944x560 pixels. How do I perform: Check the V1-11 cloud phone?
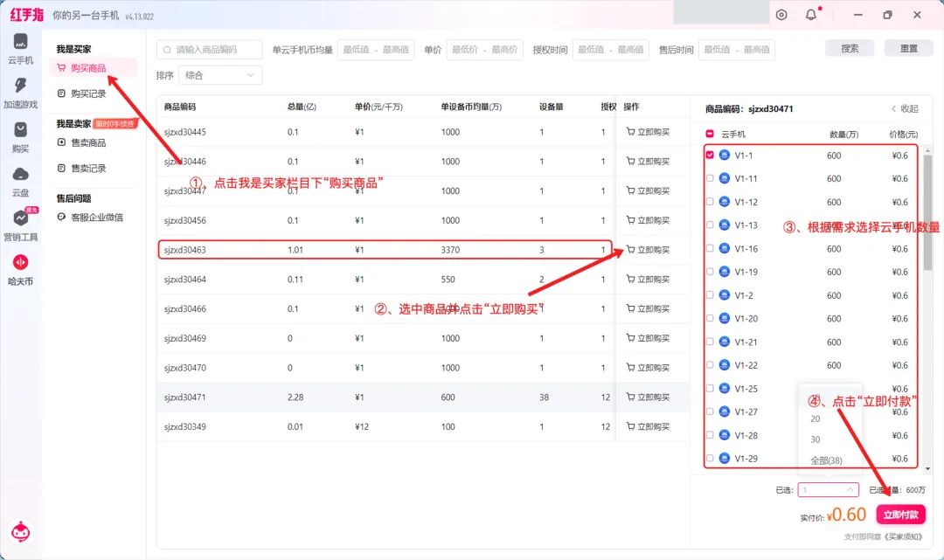pyautogui.click(x=710, y=178)
